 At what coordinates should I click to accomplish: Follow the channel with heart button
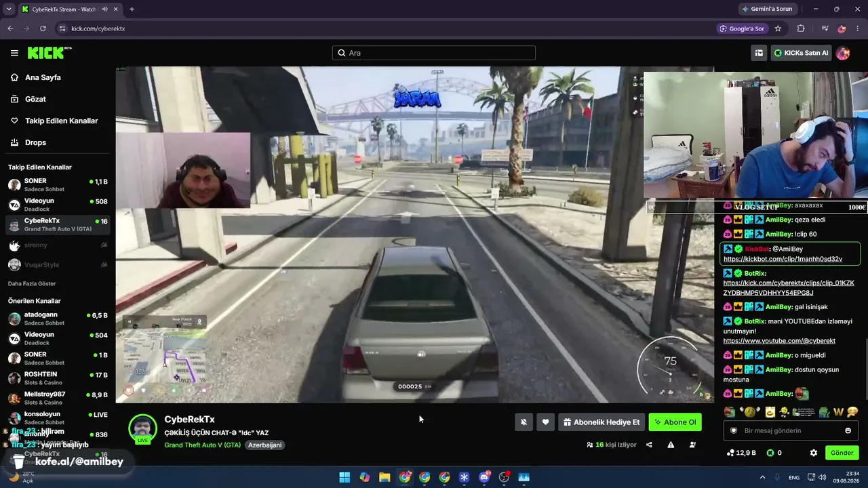(545, 422)
